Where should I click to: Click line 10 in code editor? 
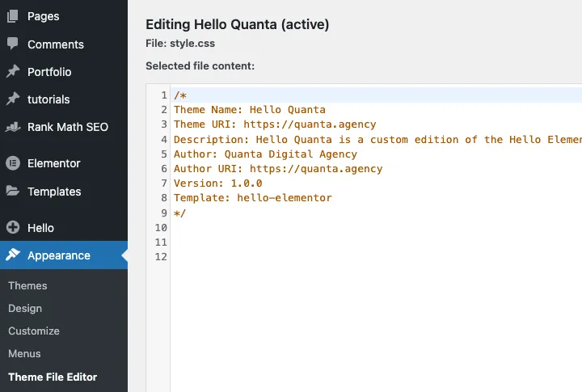[x=323, y=227]
